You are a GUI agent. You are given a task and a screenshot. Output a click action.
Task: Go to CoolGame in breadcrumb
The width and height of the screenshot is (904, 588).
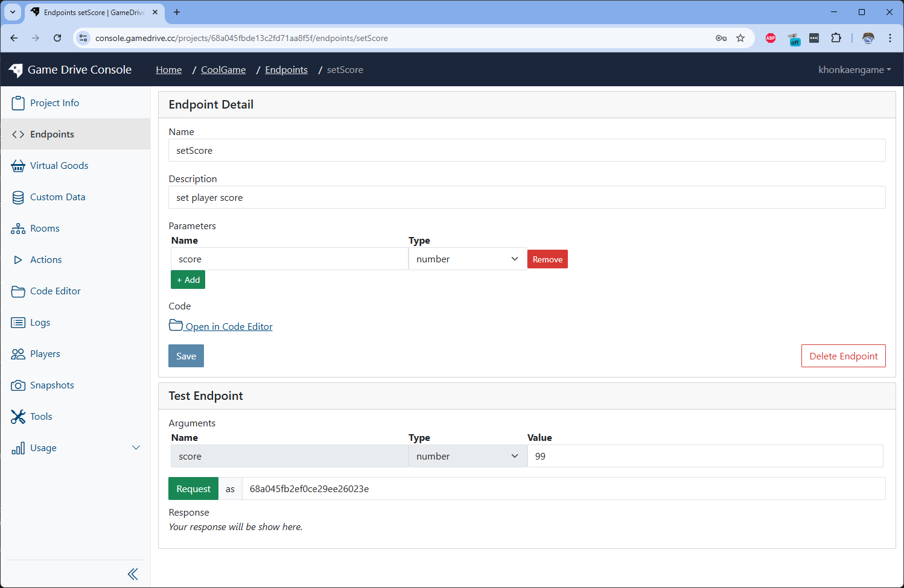(x=223, y=70)
